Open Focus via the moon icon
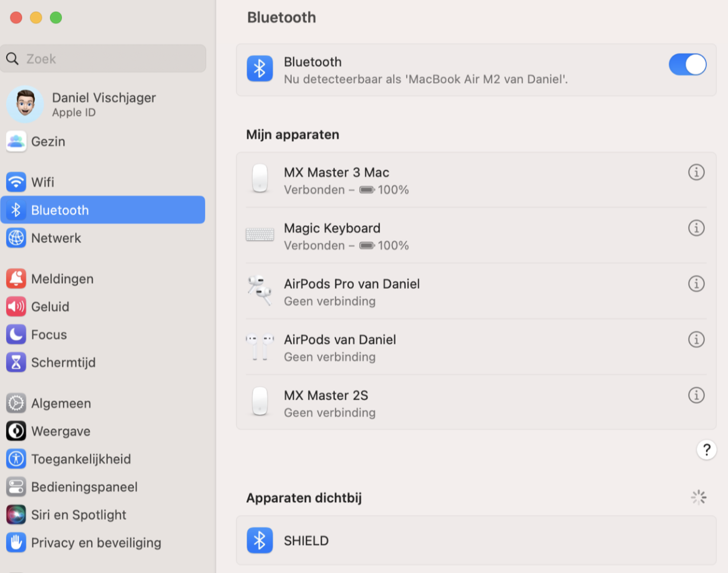The height and width of the screenshot is (573, 728). coord(16,334)
